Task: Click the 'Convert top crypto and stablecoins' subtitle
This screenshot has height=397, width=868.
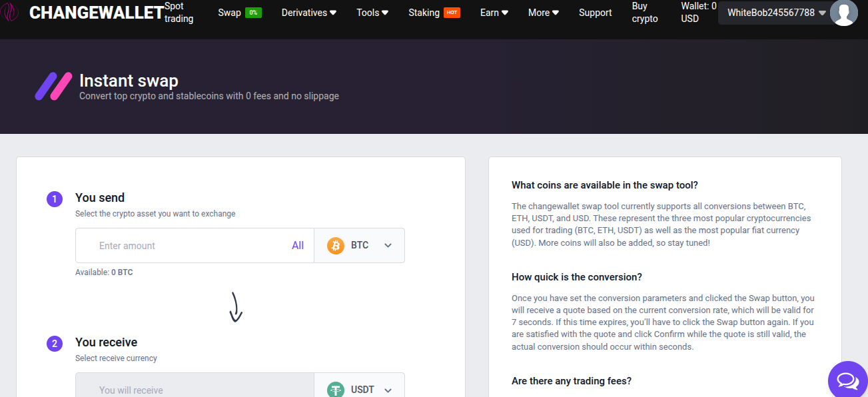Action: 209,96
